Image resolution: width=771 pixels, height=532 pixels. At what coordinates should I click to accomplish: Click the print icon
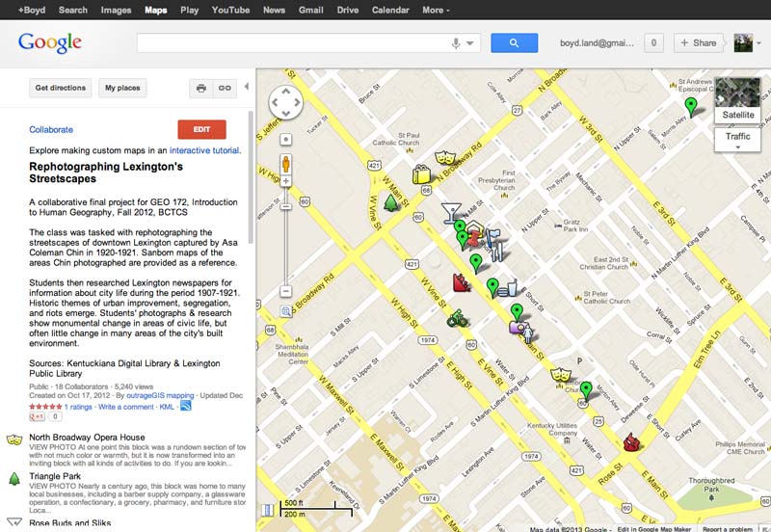coord(201,88)
